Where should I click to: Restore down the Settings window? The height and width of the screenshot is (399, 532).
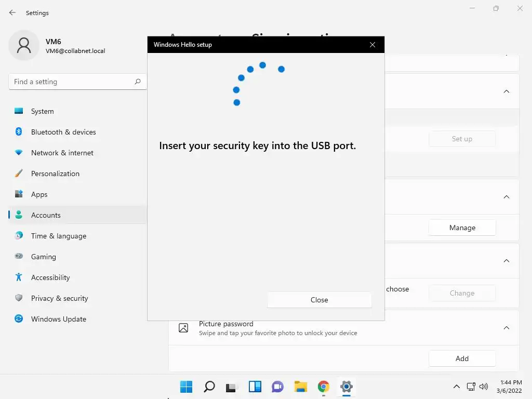click(x=496, y=8)
